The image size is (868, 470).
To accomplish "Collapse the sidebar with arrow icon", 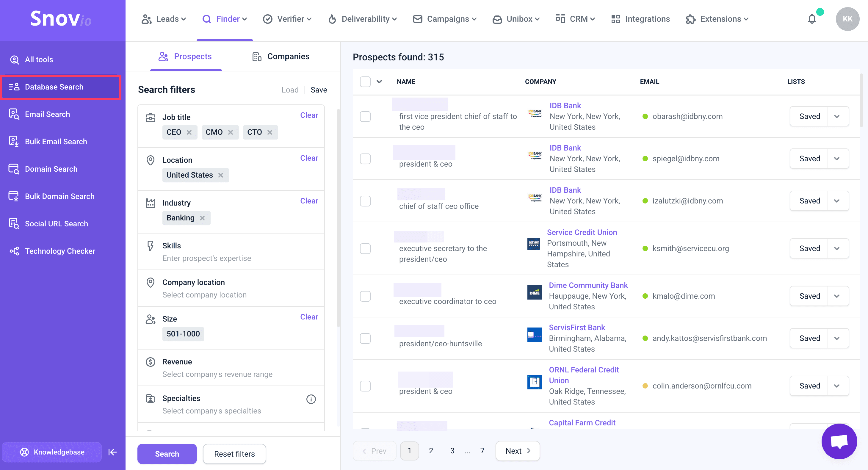I will tap(112, 452).
